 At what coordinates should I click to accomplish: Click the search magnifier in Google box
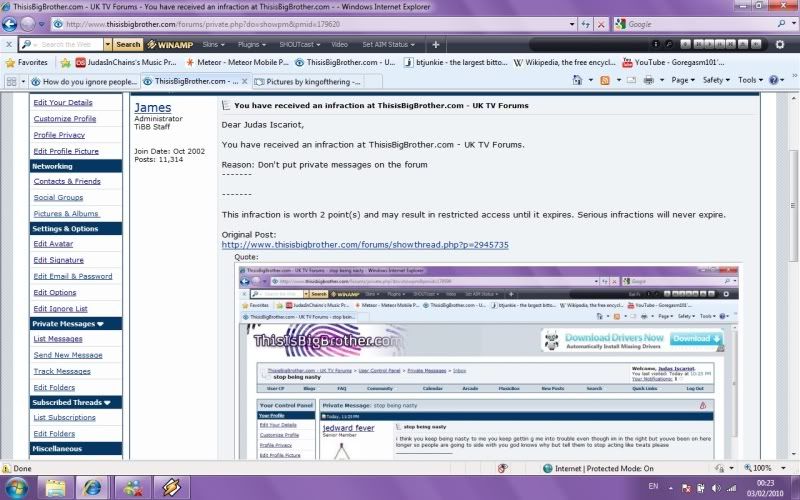pos(781,23)
